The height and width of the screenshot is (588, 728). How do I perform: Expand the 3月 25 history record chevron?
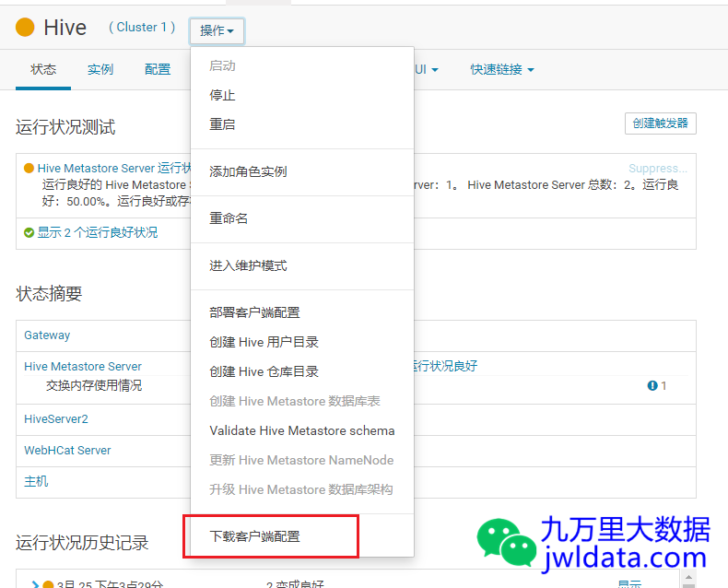click(35, 584)
